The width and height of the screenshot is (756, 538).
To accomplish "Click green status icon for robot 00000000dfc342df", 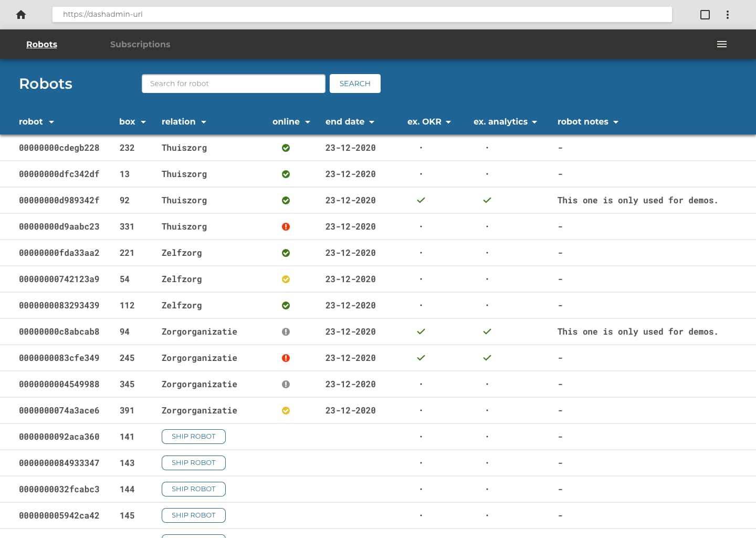I will point(286,174).
